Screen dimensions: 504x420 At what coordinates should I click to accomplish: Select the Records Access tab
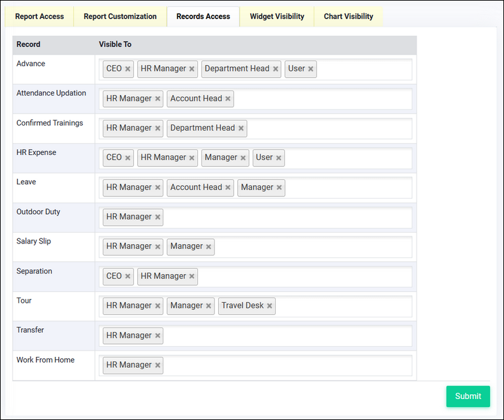(203, 17)
